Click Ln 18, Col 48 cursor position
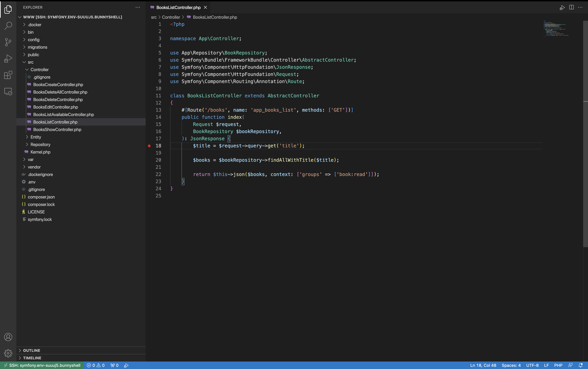 (483, 365)
